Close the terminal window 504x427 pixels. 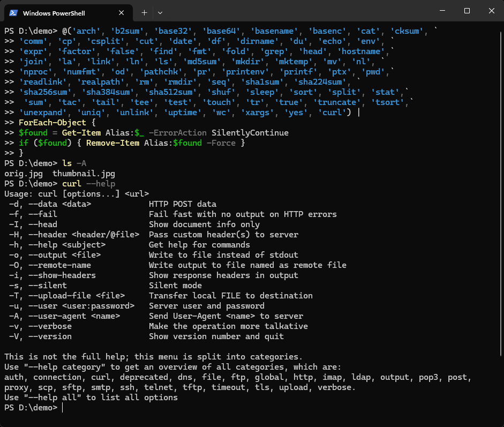[492, 11]
